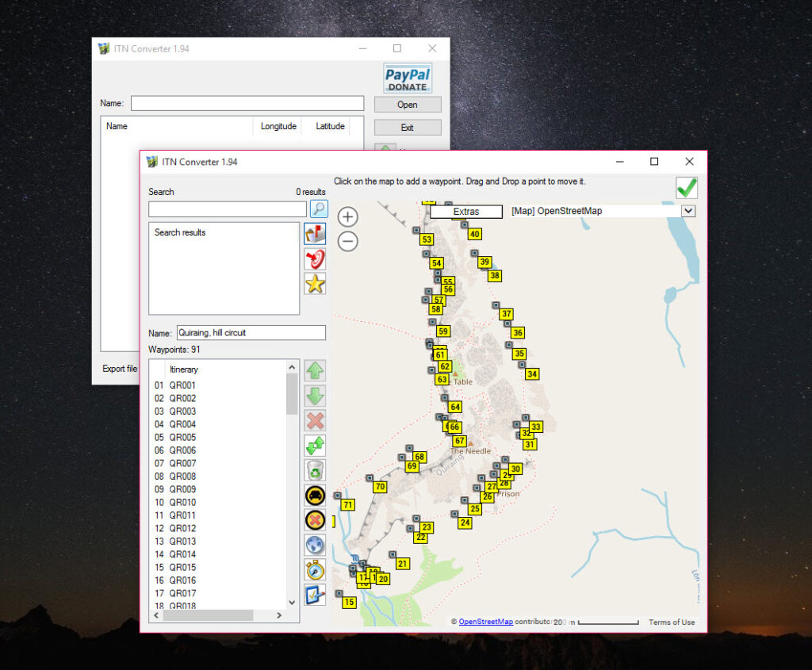The width and height of the screenshot is (812, 670).
Task: Click the invert itinerary green arrows icon
Action: [315, 446]
